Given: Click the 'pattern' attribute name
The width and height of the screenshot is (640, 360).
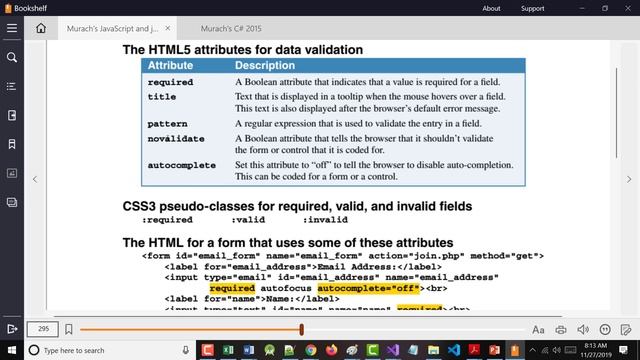Looking at the screenshot, I should tap(167, 124).
